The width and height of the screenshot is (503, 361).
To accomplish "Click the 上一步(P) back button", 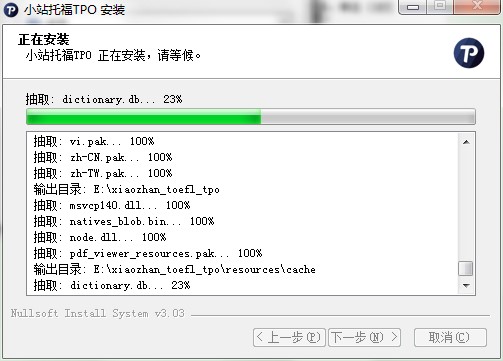I will tap(289, 337).
